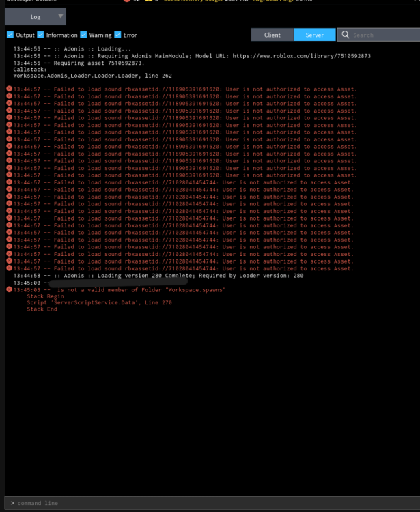Viewport: 420px width, 512px height.
Task: Click the 'Stack Begin' line
Action: click(x=45, y=296)
